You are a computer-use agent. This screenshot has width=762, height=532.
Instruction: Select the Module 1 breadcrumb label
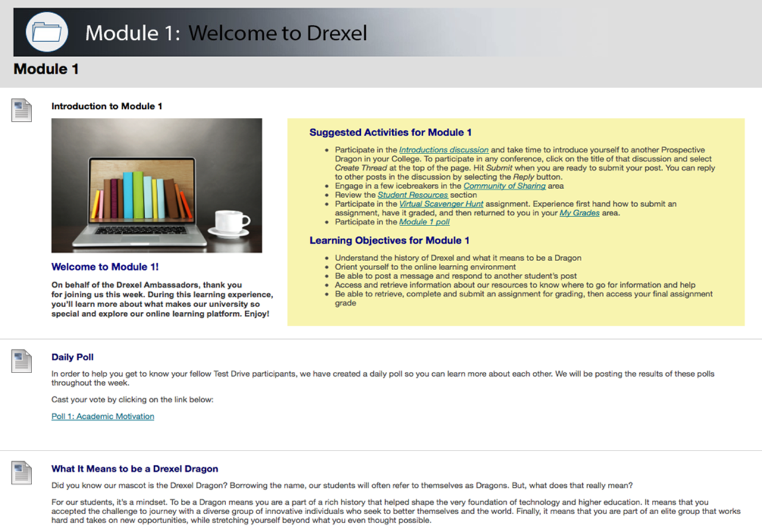[x=45, y=69]
